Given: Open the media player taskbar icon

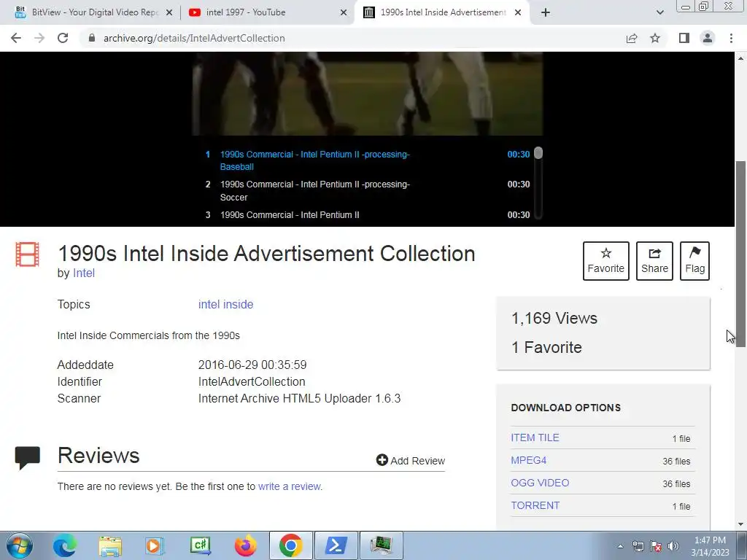Looking at the screenshot, I should pos(155,545).
